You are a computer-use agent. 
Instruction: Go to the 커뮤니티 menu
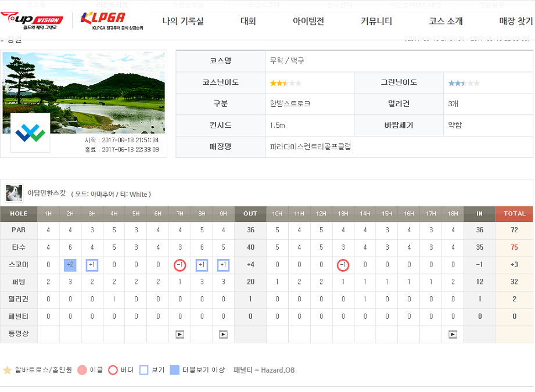coord(376,21)
